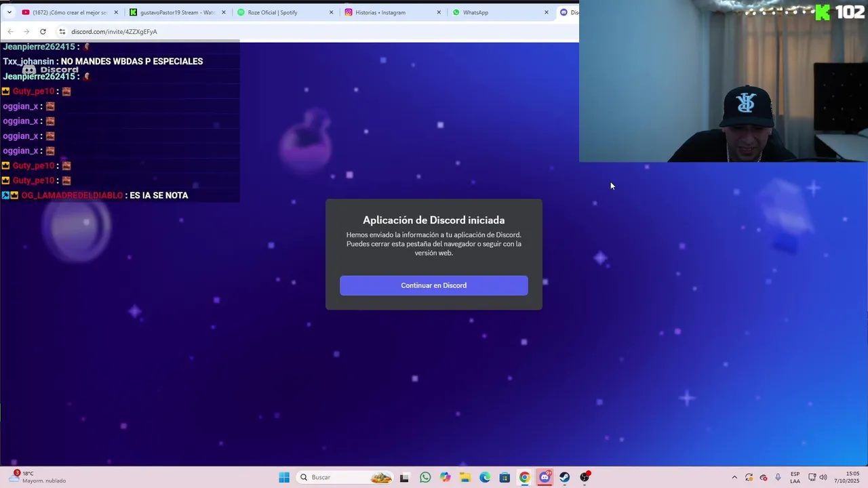This screenshot has height=488, width=868.
Task: Open the weather widget showing 18°C
Action: point(39,477)
